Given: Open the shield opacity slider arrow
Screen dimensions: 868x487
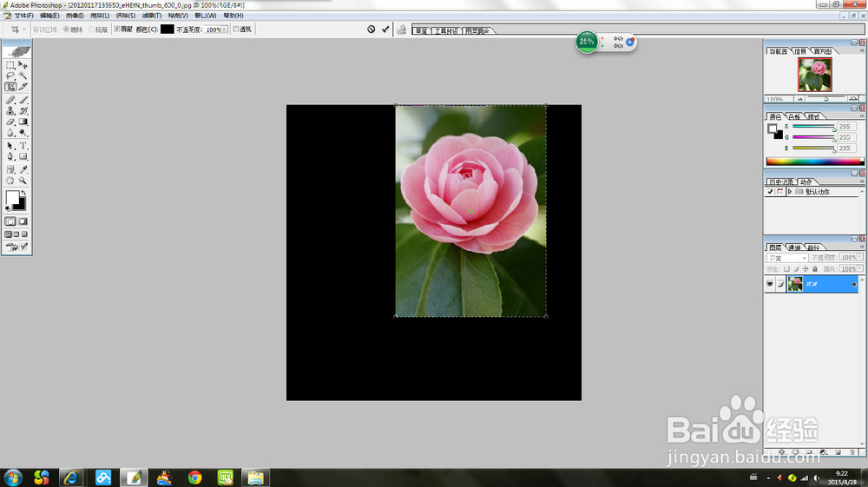Looking at the screenshot, I should tap(224, 30).
